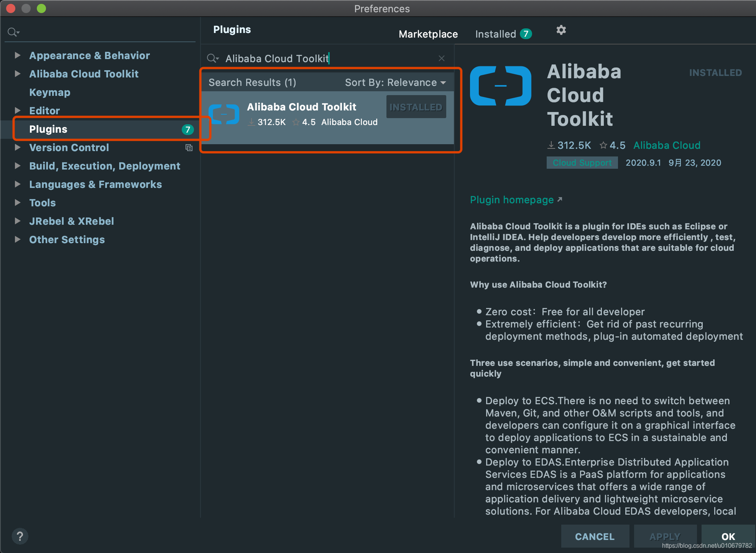Select Keymap in the settings tree
Viewport: 756px width, 553px height.
tap(50, 92)
